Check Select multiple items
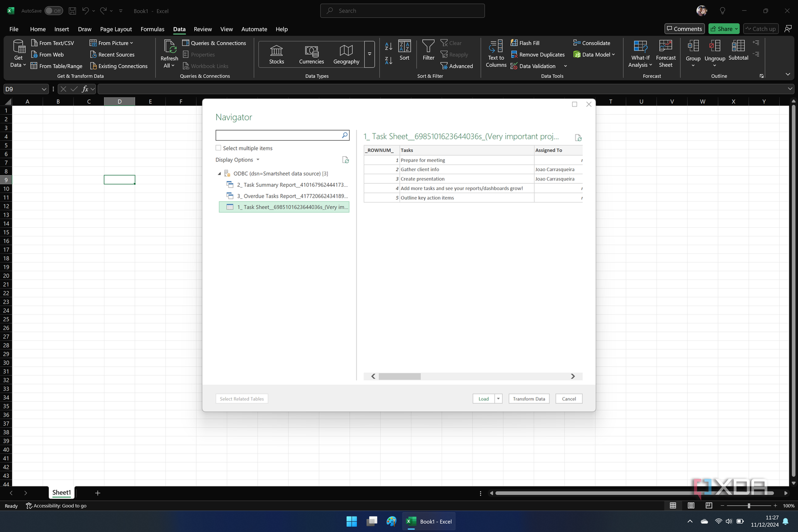This screenshot has height=532, width=798. [x=218, y=148]
